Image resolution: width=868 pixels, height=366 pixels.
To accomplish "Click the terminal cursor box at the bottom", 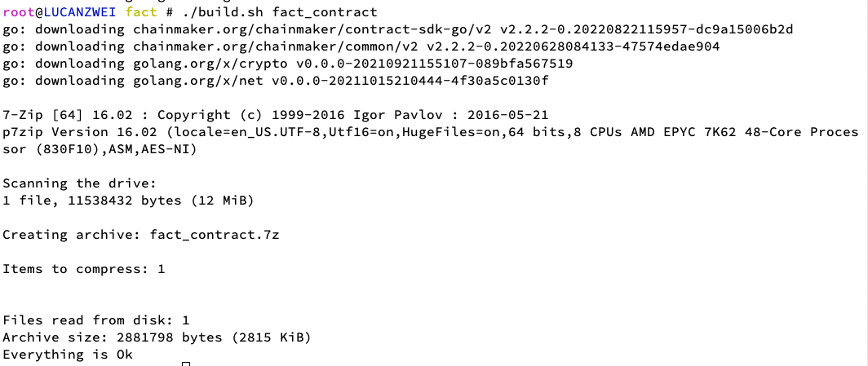I will (186, 364).
